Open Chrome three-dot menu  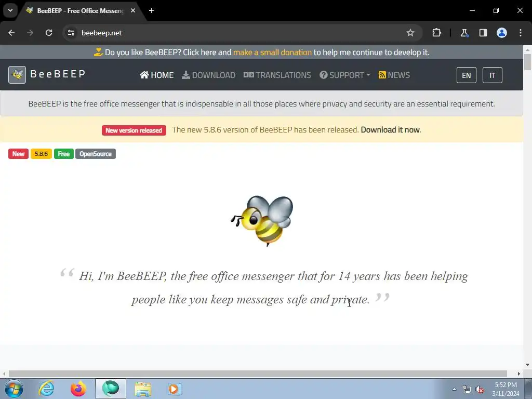click(521, 33)
